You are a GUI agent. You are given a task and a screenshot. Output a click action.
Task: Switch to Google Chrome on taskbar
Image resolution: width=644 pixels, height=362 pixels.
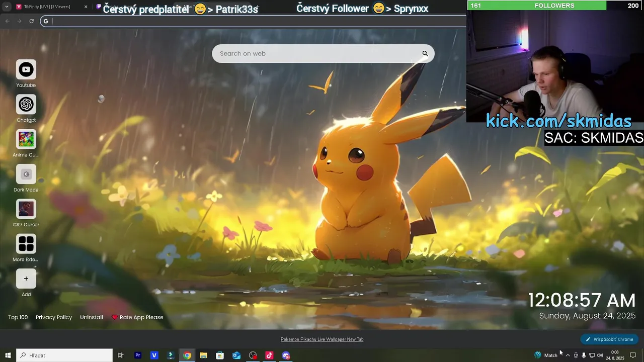[187, 355]
